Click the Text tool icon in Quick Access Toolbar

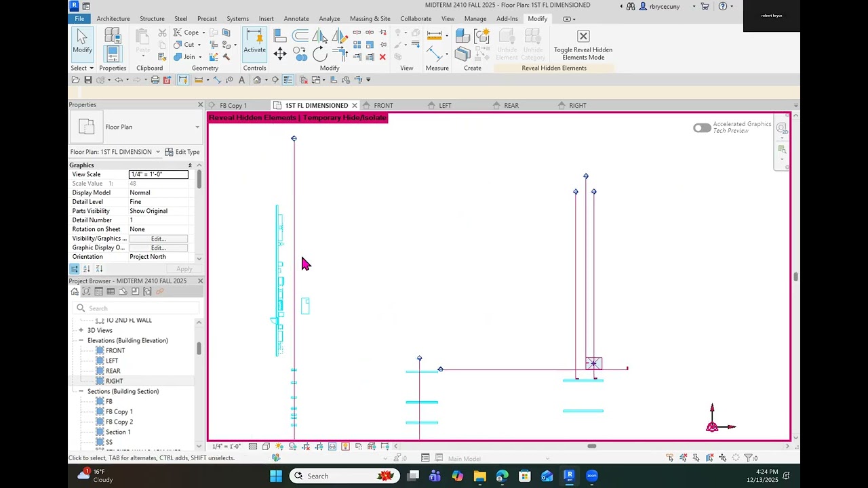(x=241, y=80)
